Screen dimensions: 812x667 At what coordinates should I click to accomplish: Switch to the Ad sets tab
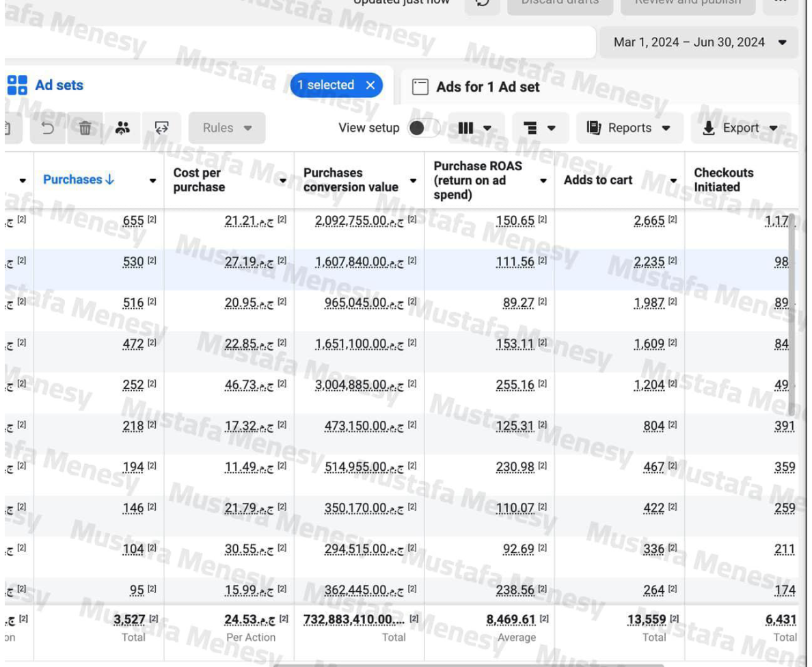[59, 85]
